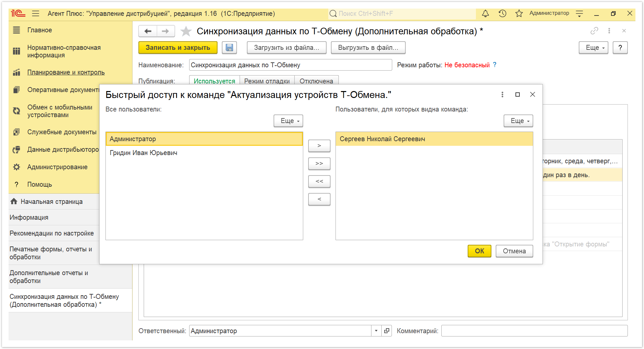Select Сергеев Николай Сергеевич user

coord(434,139)
